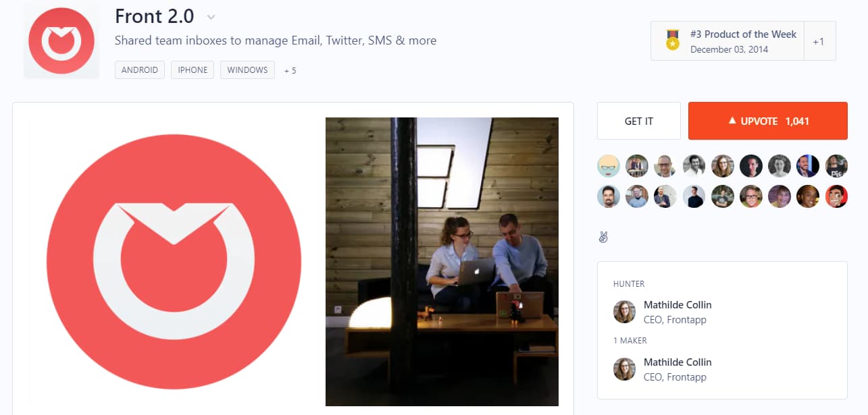
Task: Click the GET IT button
Action: pos(639,121)
